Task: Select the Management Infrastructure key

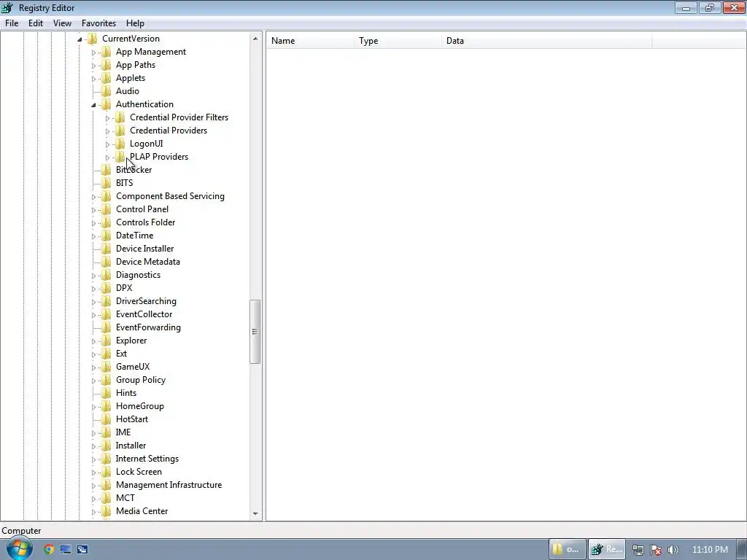Action: 169,485
